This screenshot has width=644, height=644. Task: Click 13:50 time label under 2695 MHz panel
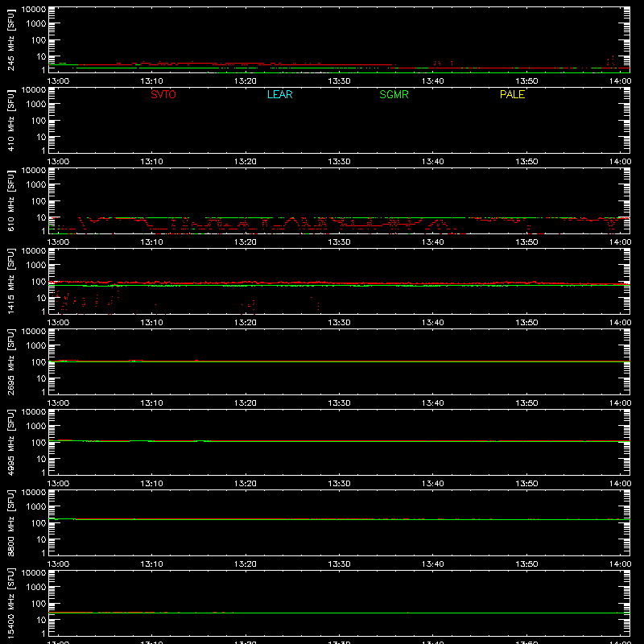526,403
